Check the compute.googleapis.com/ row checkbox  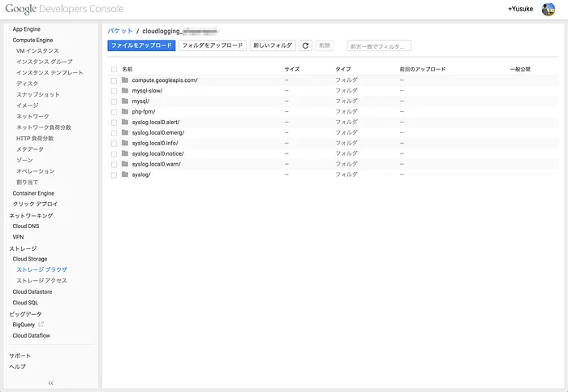click(x=114, y=80)
